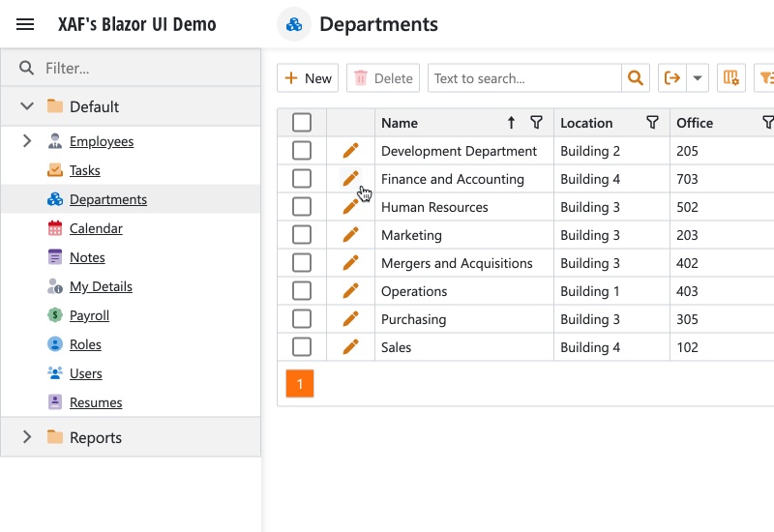
Task: Check the Development Department row checkbox
Action: (302, 151)
